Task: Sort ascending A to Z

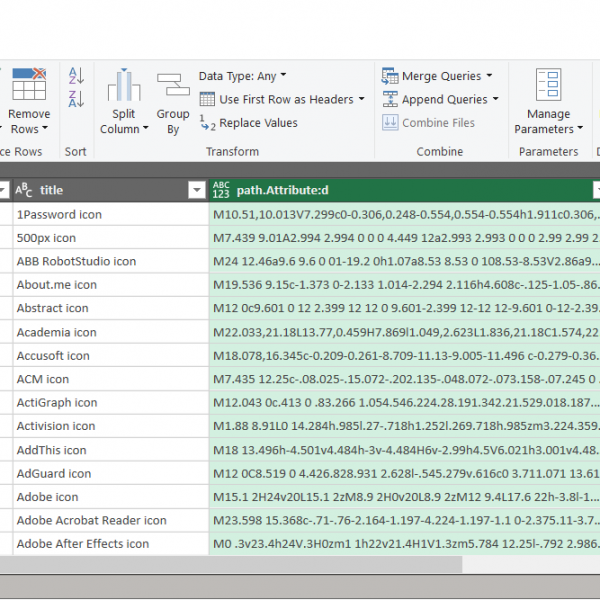Action: click(76, 76)
